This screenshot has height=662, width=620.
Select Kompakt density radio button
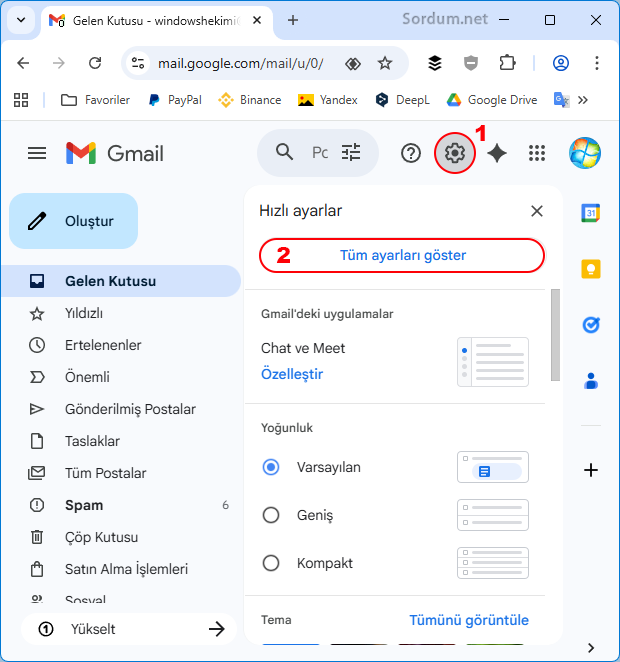(271, 563)
